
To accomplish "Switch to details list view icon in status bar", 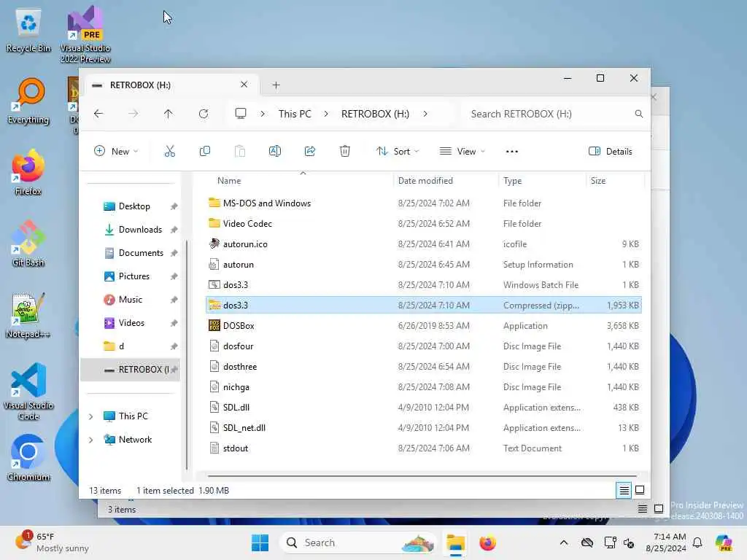I will (x=624, y=490).
